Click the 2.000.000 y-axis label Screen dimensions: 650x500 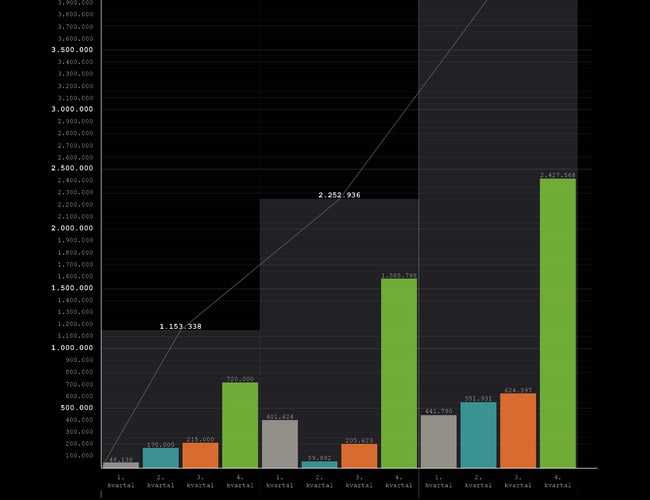click(72, 228)
